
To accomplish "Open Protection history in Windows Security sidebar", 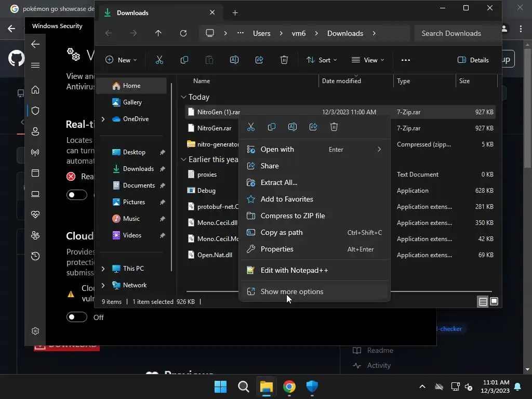I will pos(35,256).
